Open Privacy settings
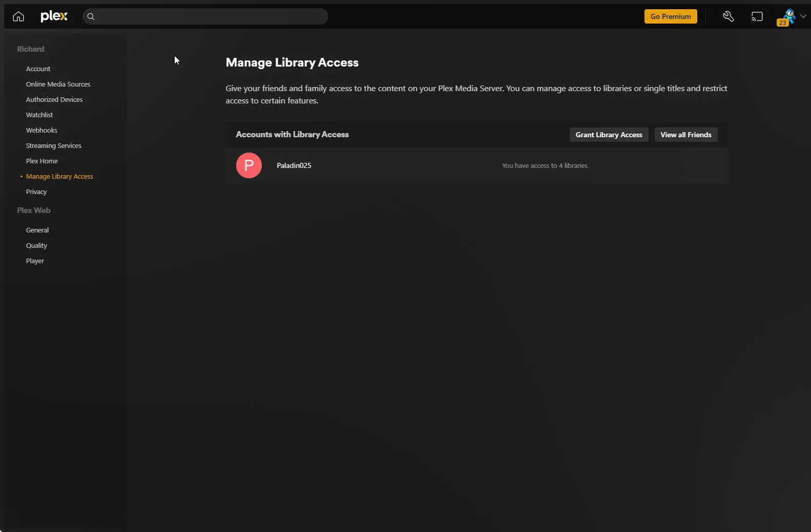The image size is (811, 532). (x=36, y=191)
